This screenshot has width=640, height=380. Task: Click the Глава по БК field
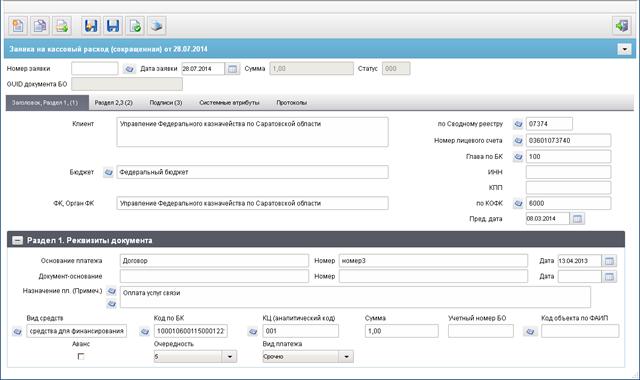pyautogui.click(x=569, y=157)
